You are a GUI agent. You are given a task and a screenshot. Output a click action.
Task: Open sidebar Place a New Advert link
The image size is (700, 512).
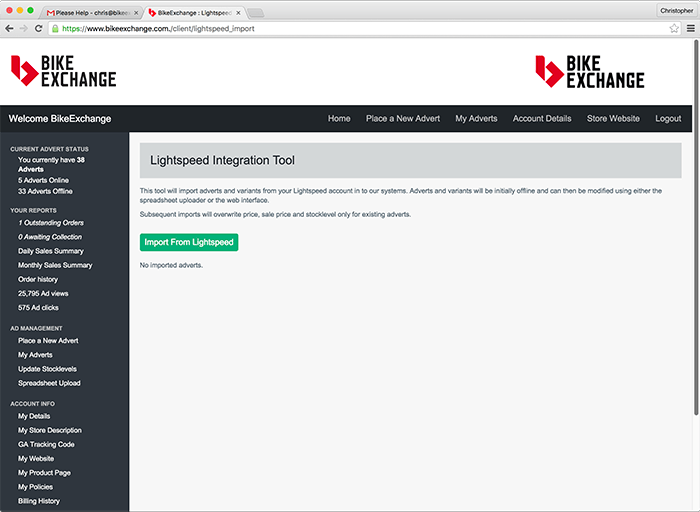point(48,341)
